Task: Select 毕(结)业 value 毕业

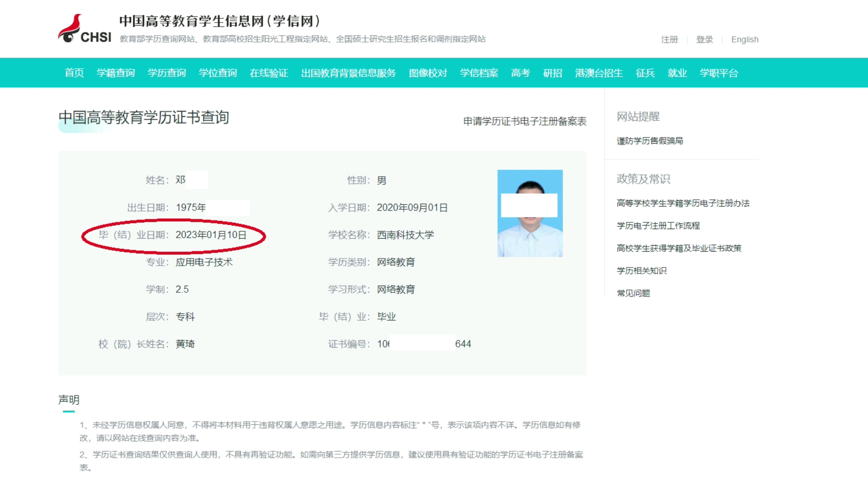Action: [387, 317]
